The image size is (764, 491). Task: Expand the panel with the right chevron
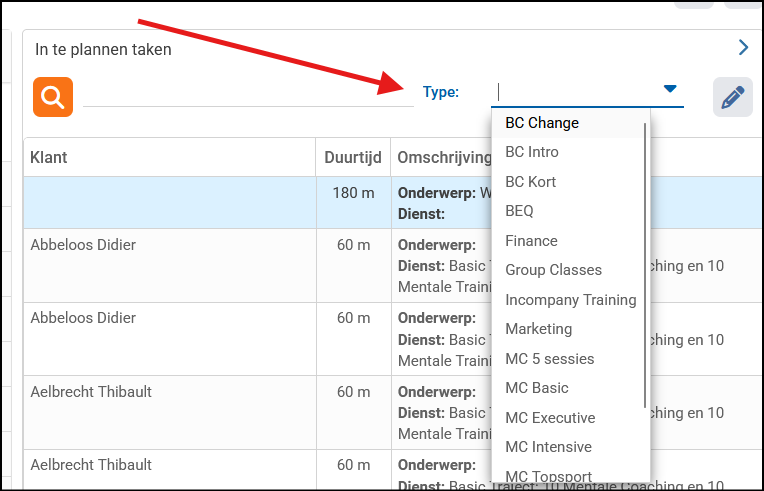pos(743,47)
